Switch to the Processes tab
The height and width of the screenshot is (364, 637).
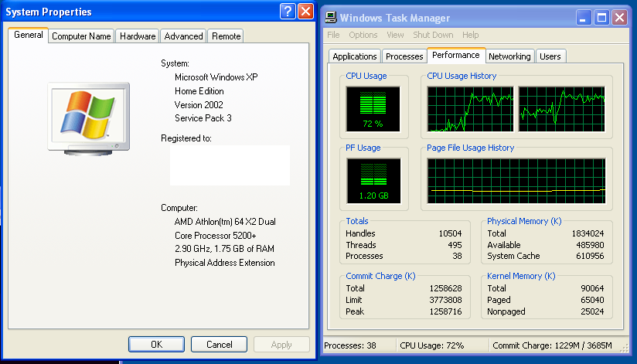pyautogui.click(x=404, y=56)
